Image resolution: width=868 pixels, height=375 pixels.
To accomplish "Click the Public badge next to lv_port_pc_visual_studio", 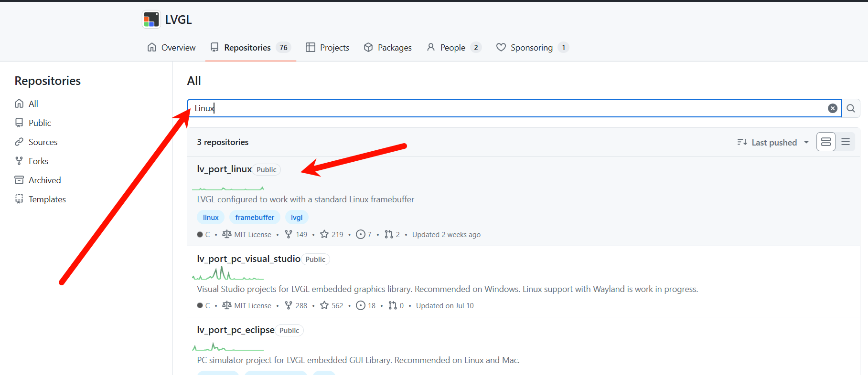I will tap(315, 259).
